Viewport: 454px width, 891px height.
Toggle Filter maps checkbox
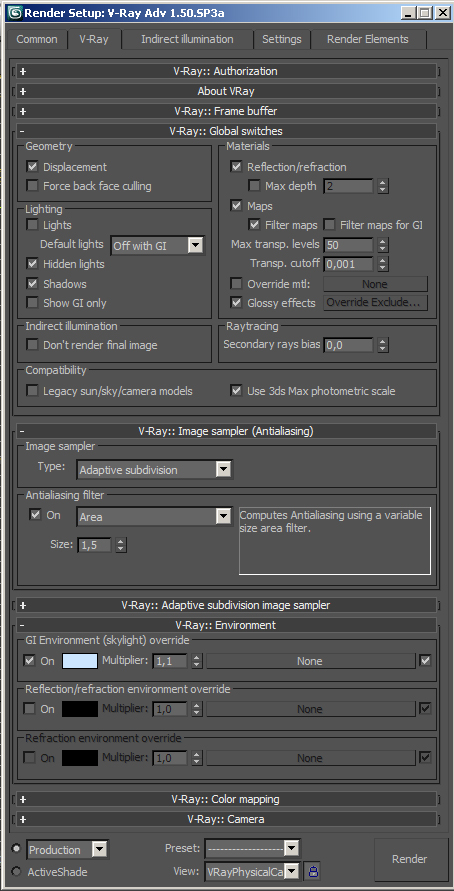pos(254,225)
